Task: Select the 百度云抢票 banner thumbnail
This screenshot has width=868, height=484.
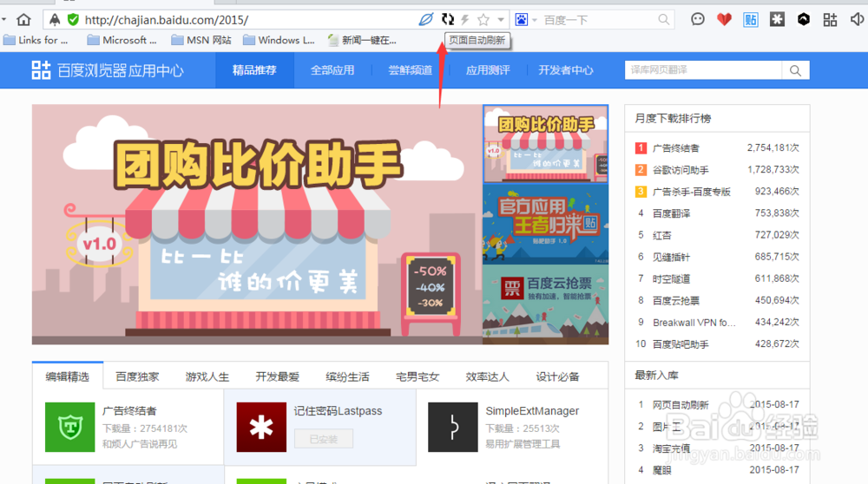Action: pyautogui.click(x=545, y=304)
